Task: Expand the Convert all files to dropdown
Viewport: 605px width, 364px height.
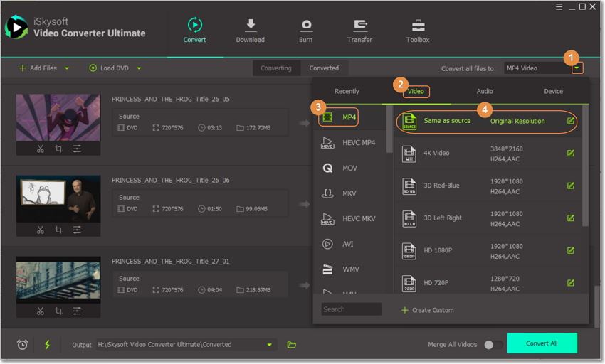Action: [577, 68]
